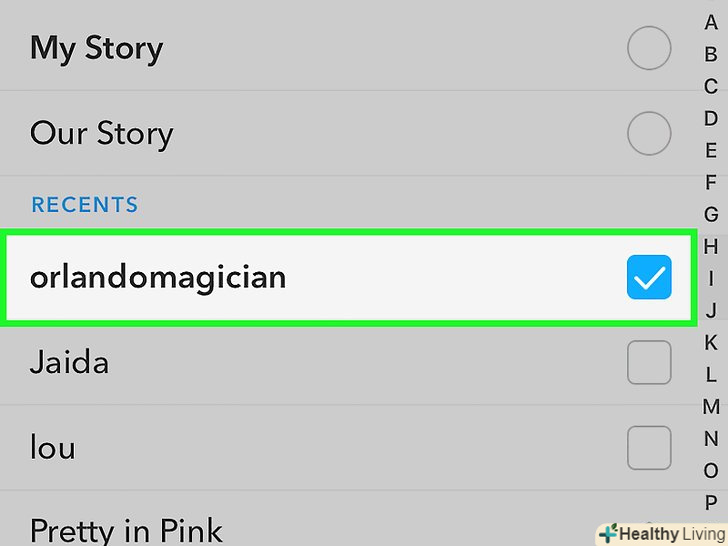728x546 pixels.
Task: Click the Healthy Living watermark logo
Action: click(660, 533)
